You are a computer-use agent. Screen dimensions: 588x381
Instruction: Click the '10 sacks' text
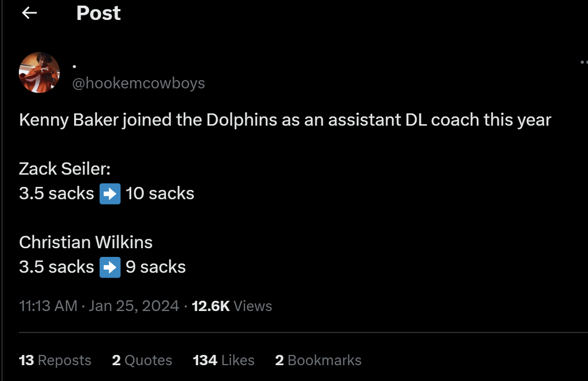tap(160, 193)
